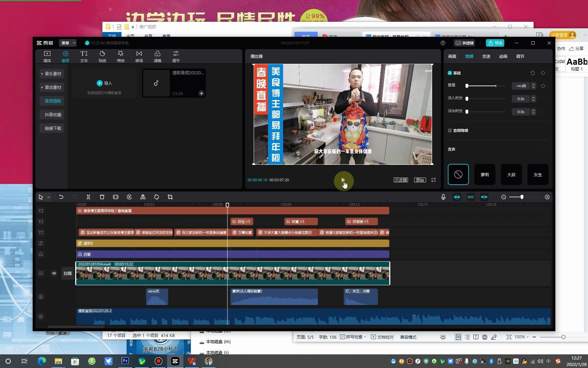Click the reverse playback icon in timeline toolbar
Image resolution: width=588 pixels, height=368 pixels.
129,197
